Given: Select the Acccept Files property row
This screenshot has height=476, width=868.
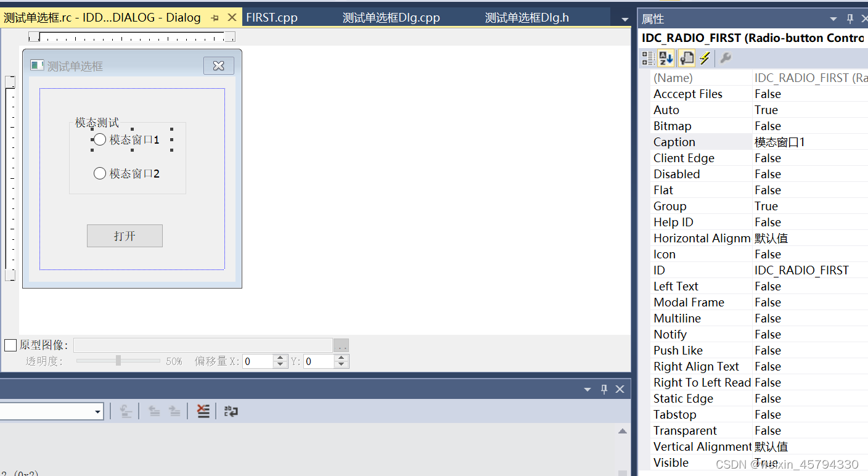Looking at the screenshot, I should click(x=759, y=94).
